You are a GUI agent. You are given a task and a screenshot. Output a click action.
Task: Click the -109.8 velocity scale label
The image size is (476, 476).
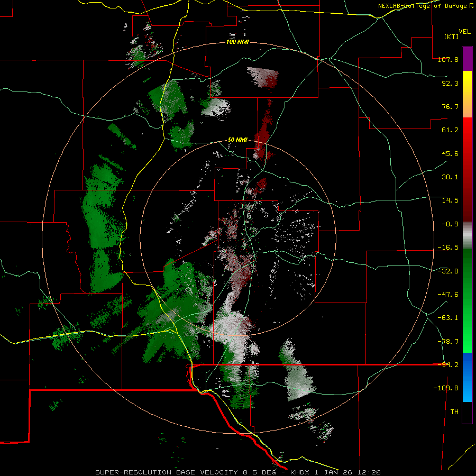click(446, 388)
